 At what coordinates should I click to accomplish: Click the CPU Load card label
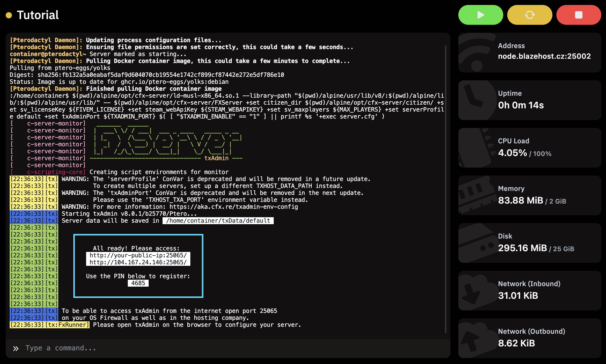pyautogui.click(x=513, y=141)
